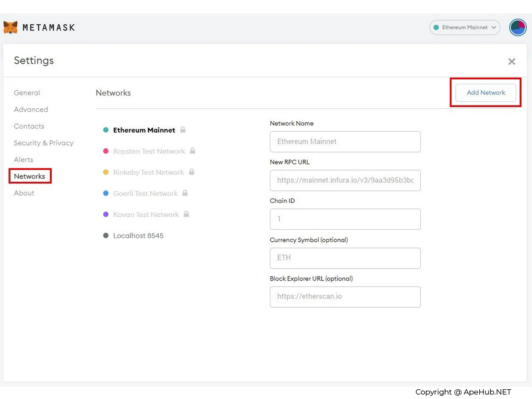Close Settings with the X icon
The height and width of the screenshot is (399, 532).
512,62
